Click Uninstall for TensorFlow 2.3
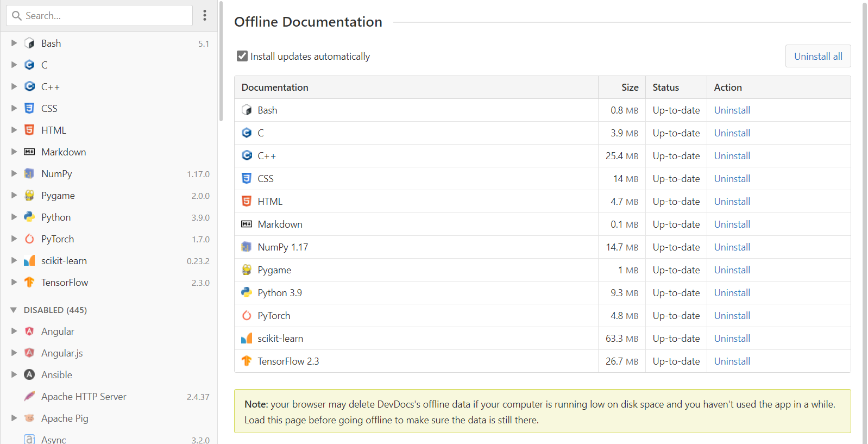This screenshot has height=444, width=868. (x=732, y=361)
